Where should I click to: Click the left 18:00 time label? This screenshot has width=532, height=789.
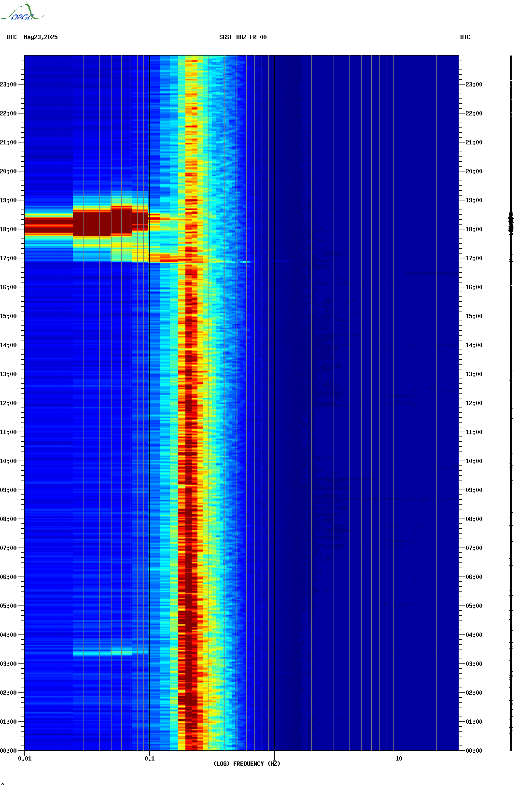[x=9, y=229]
